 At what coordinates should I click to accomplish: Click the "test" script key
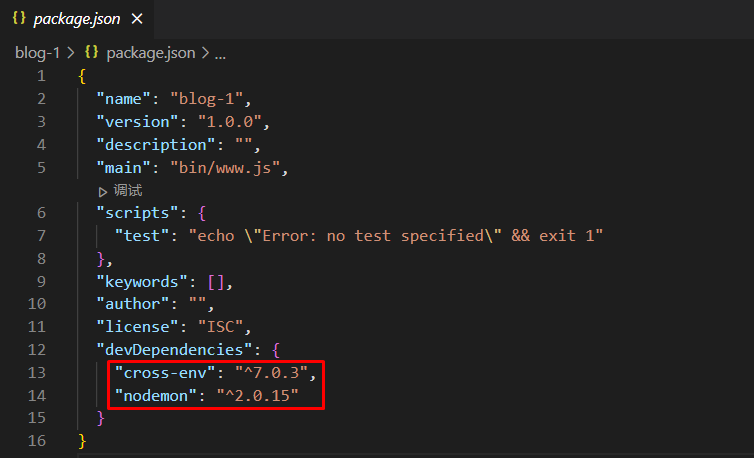coord(142,236)
